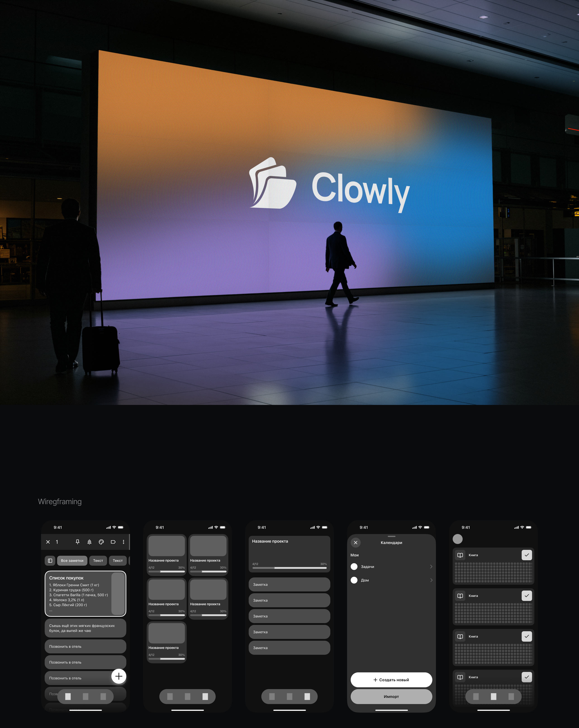Click the book icon of the third Книга card

click(x=460, y=636)
